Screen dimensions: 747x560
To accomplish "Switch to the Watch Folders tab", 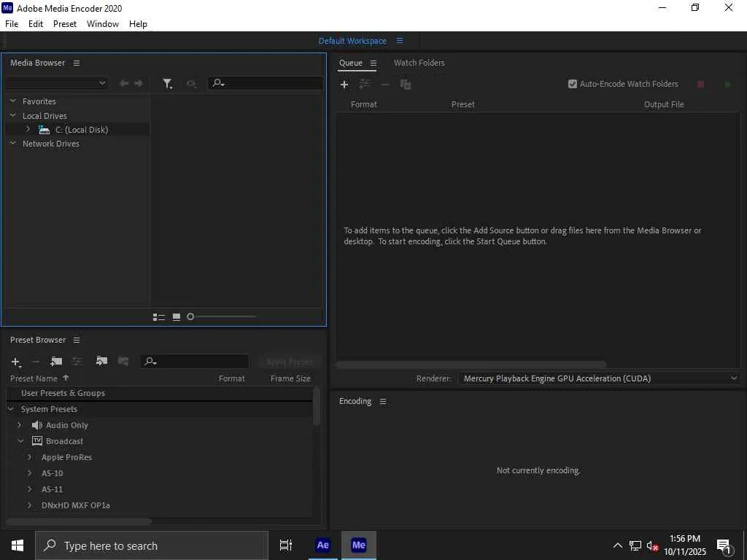I will click(419, 63).
